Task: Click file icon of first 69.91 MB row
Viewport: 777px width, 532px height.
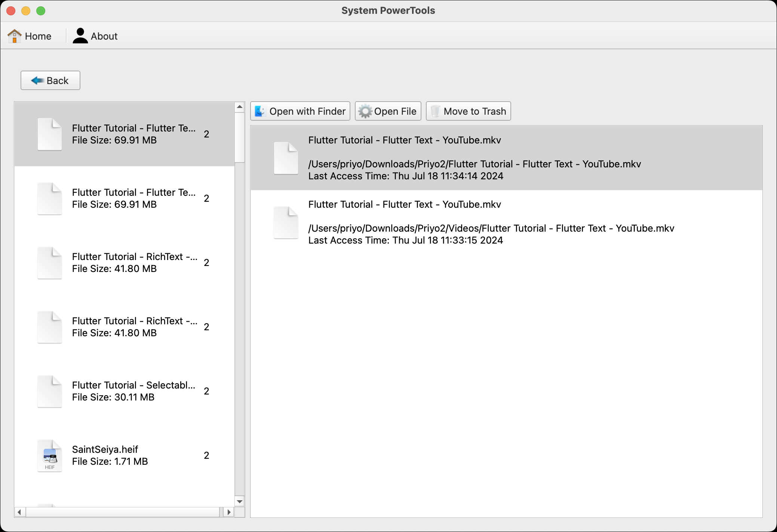Action: (x=50, y=134)
